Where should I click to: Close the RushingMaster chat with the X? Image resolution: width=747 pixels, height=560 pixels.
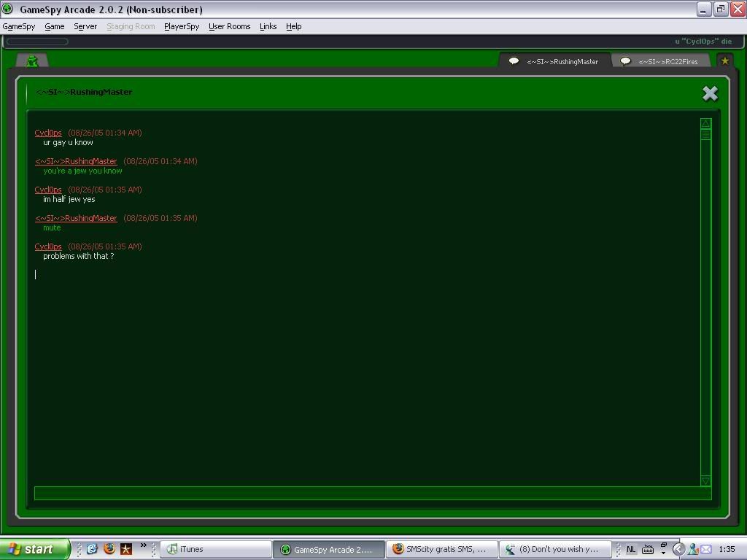(x=710, y=93)
